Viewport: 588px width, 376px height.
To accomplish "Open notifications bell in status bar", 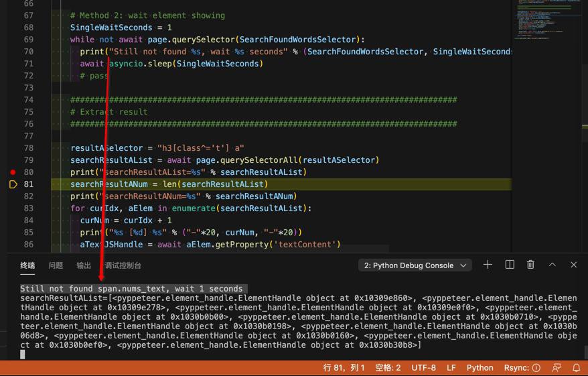I will click(x=577, y=368).
